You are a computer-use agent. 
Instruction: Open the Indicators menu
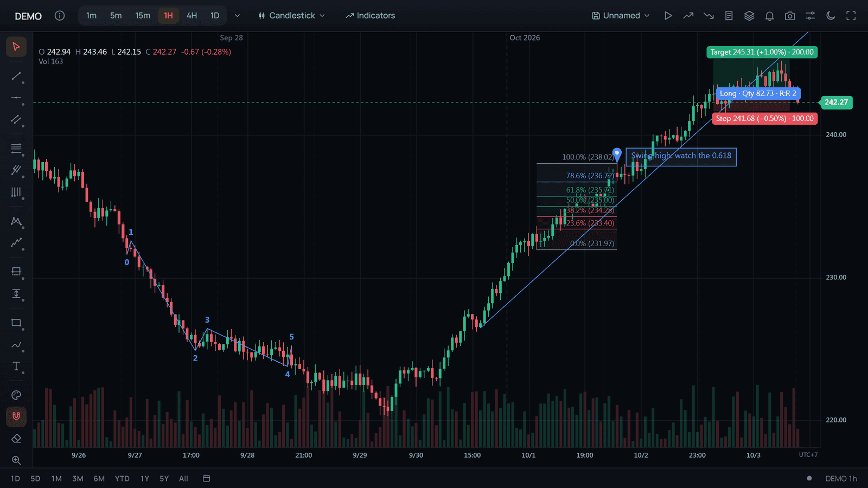tap(371, 16)
